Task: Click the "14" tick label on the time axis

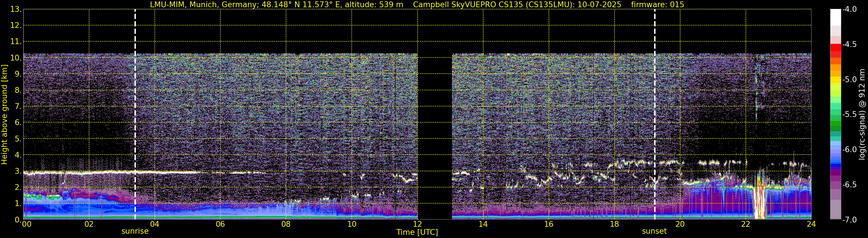Action: pos(483,224)
